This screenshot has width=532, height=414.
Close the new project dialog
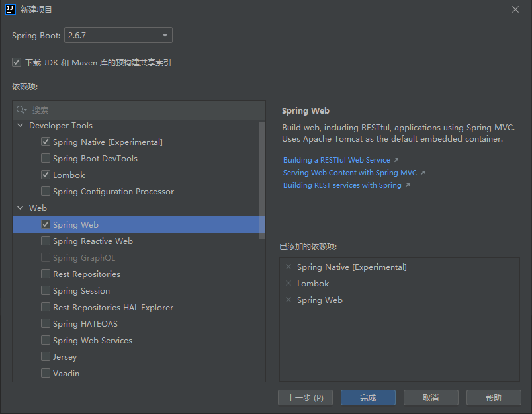point(515,9)
